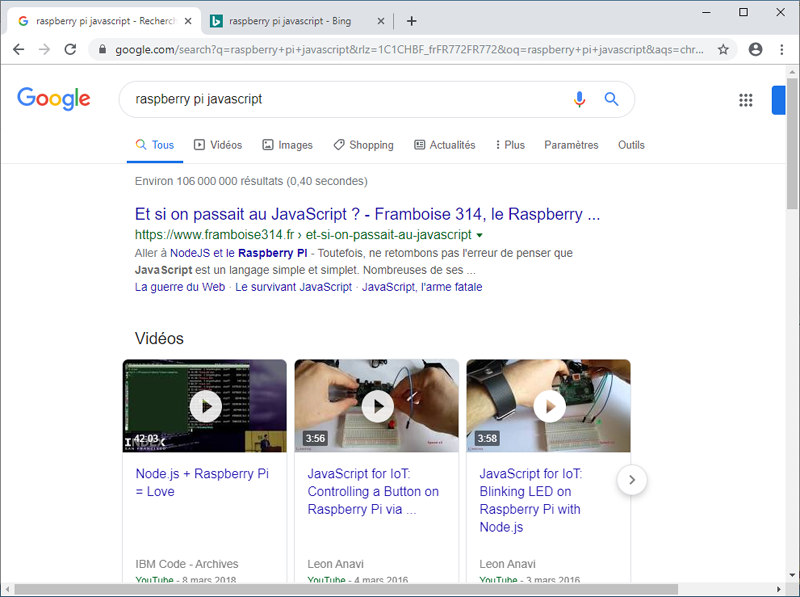Show next videos with carousel arrow
800x597 pixels.
[x=631, y=480]
